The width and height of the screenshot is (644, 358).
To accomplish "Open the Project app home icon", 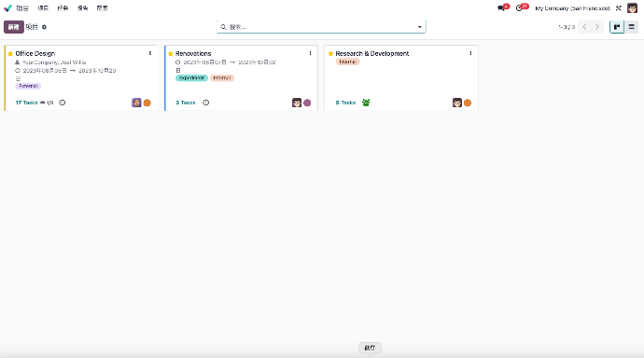I will (x=7, y=8).
